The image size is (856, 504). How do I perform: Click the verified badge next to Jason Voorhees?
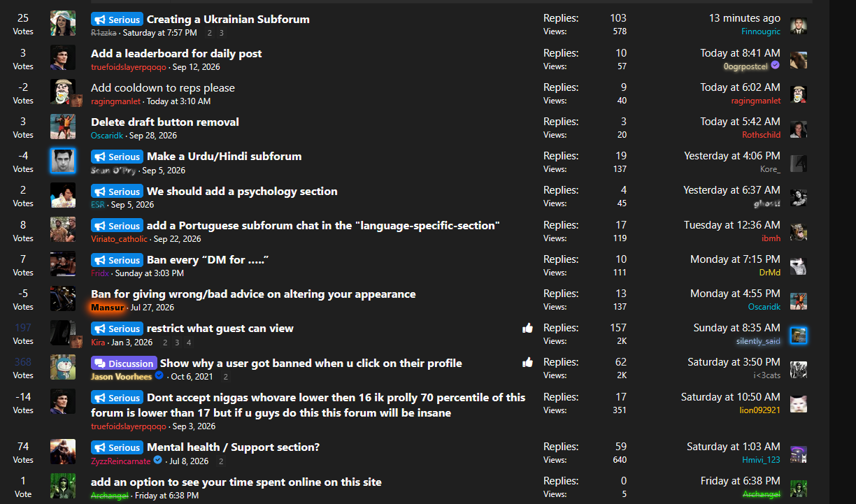click(x=159, y=376)
